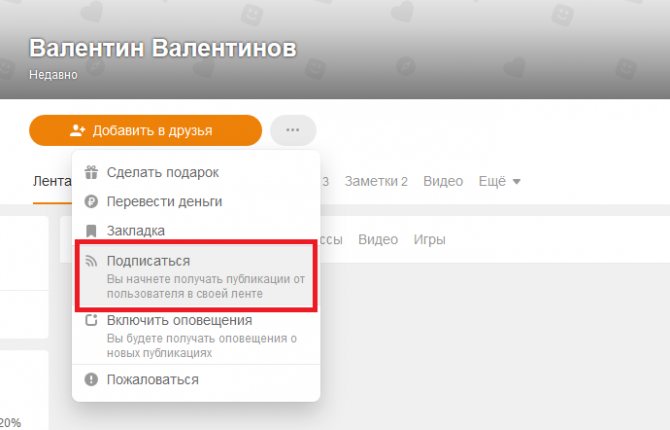Screen dimensions: 670x430
Task: Click the Добавить в друзья button
Action: [x=145, y=130]
